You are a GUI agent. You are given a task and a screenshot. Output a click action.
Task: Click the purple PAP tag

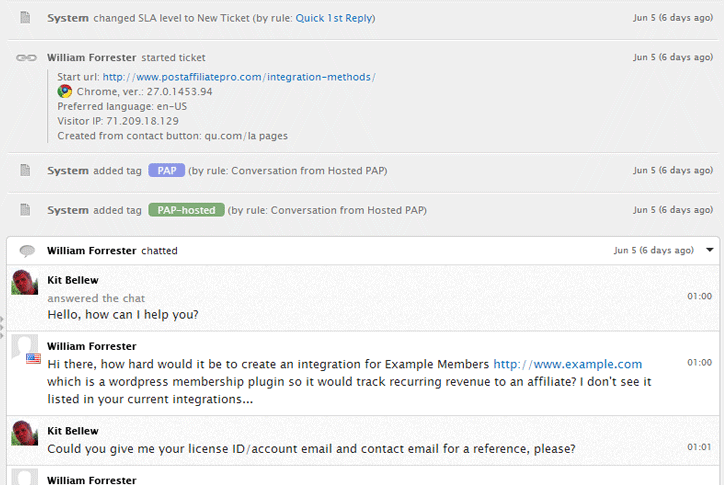tap(166, 171)
